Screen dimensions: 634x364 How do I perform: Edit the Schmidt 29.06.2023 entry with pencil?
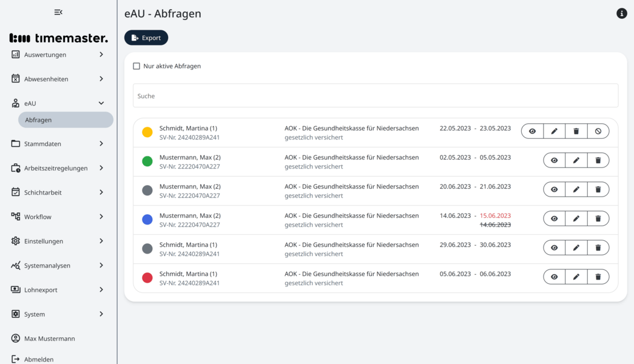pos(576,248)
